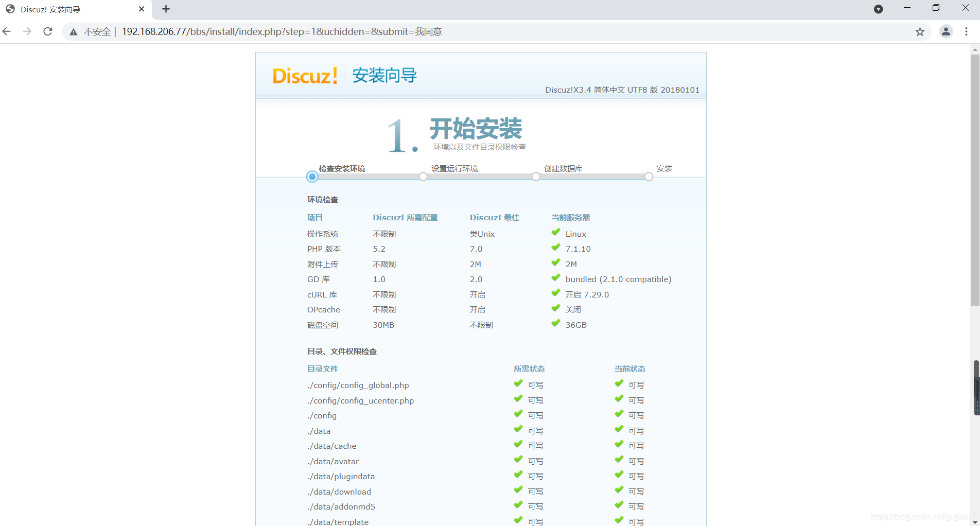
Task: Click the browser forward arrow
Action: [27, 31]
